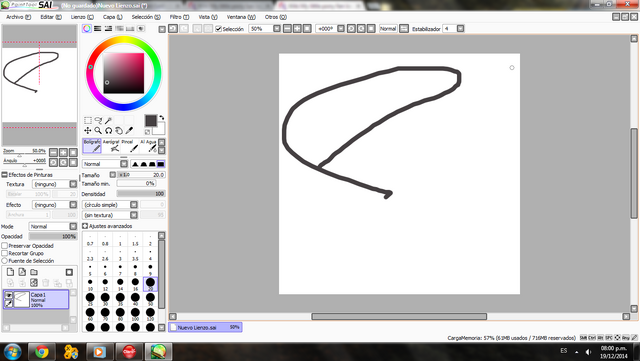Swap foreground and background colors arrow
Screen dimensions: 640x361
click(x=162, y=118)
